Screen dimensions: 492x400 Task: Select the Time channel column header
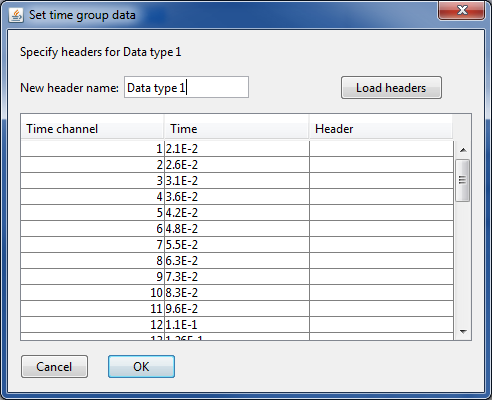(x=92, y=129)
